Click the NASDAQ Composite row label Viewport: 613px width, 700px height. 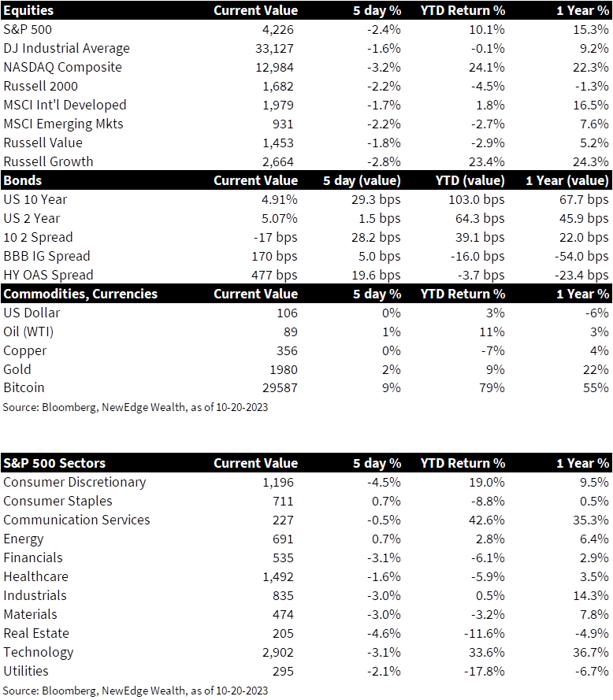62,67
